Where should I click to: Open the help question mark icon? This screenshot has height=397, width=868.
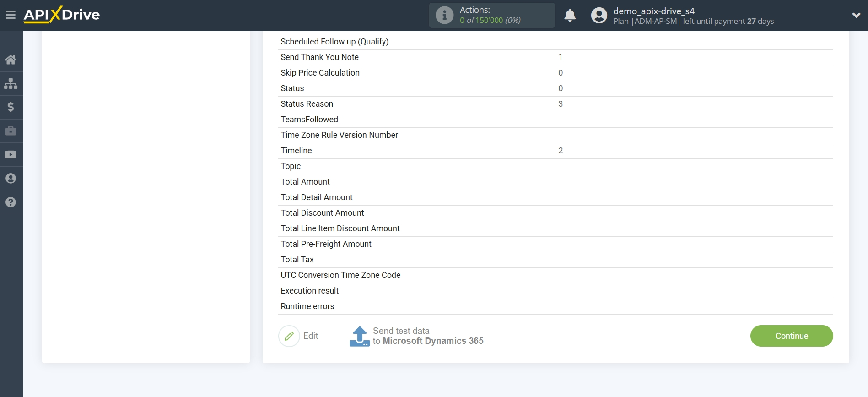point(11,202)
